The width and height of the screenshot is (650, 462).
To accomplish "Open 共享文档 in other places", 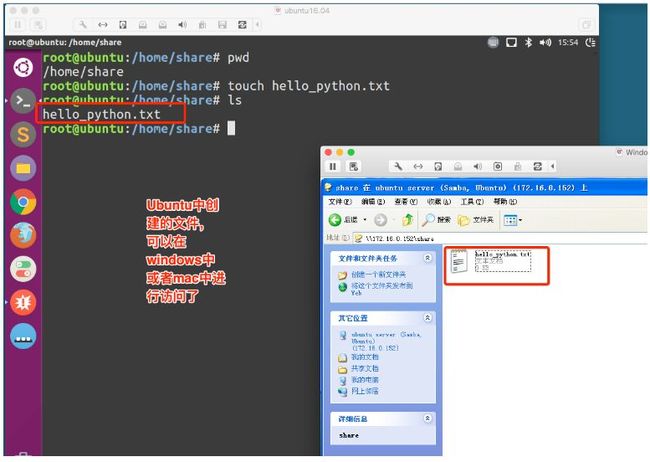I will (x=365, y=368).
